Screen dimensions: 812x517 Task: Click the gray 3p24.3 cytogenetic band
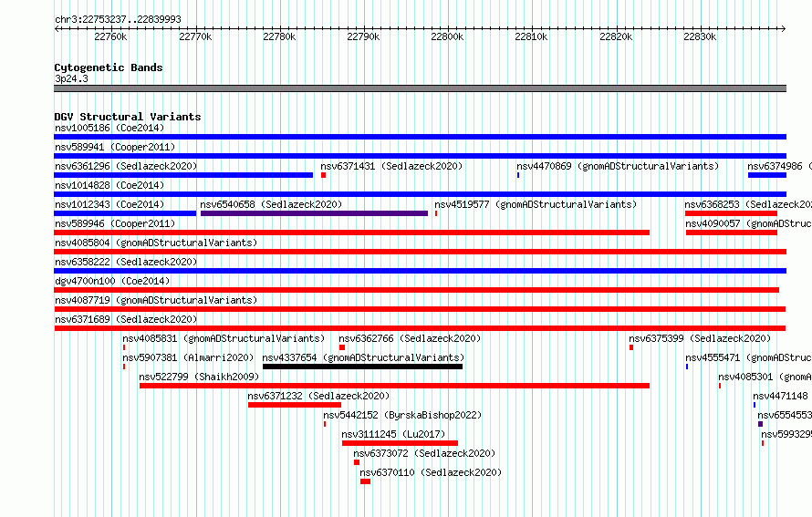(420, 88)
